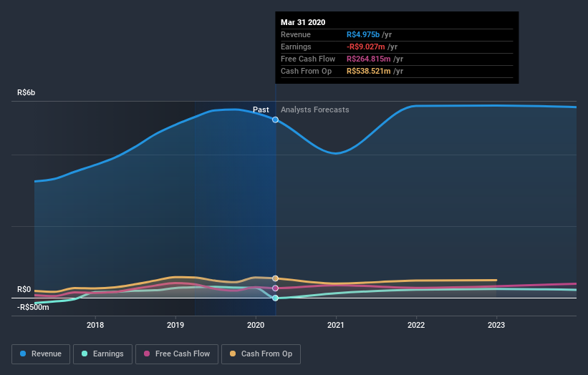Toggle the Cash From Op legend button

pos(261,354)
